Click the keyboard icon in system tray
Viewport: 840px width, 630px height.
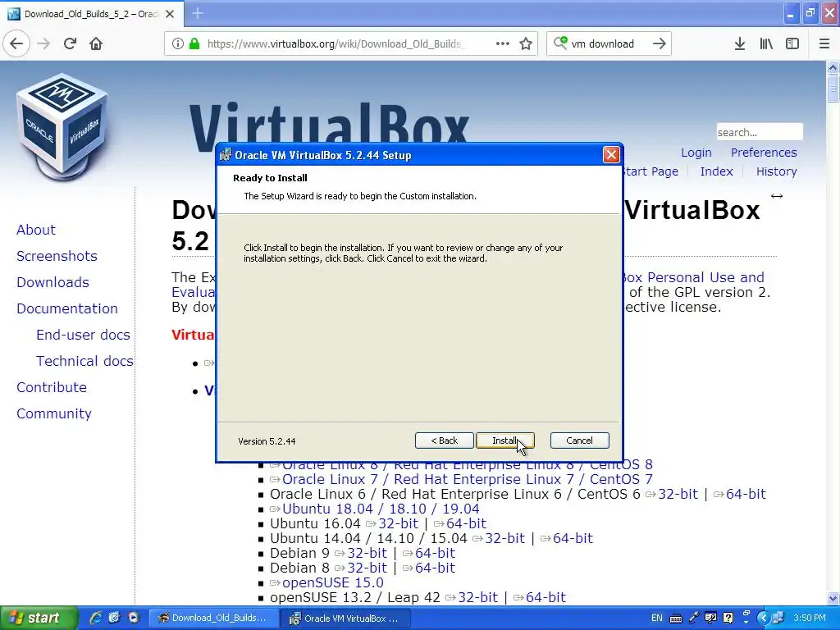click(x=676, y=619)
